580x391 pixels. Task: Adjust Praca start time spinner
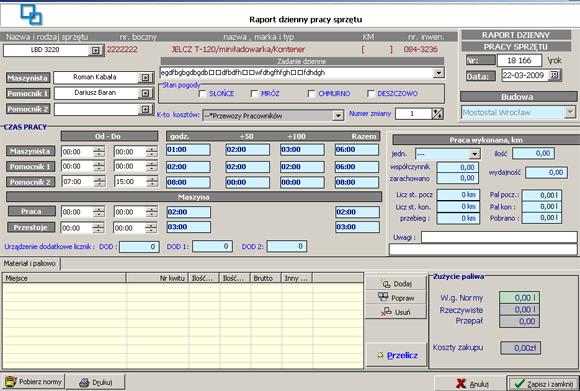click(98, 212)
